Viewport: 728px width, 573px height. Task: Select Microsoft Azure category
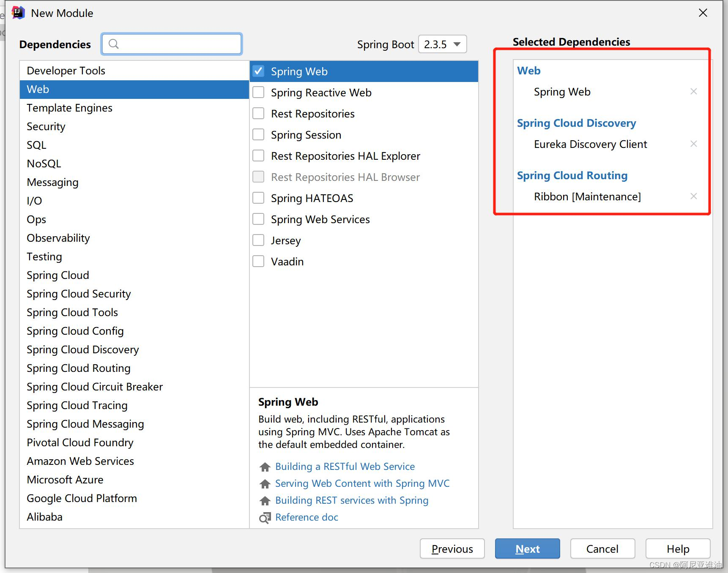[134, 480]
